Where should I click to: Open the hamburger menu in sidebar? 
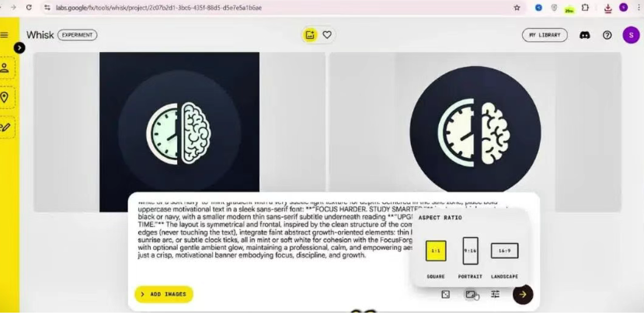[5, 35]
